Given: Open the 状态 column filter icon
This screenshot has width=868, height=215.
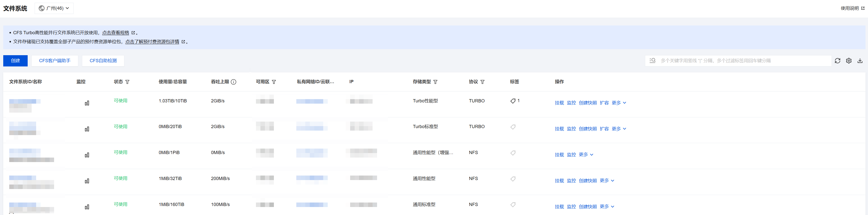Looking at the screenshot, I should [127, 82].
